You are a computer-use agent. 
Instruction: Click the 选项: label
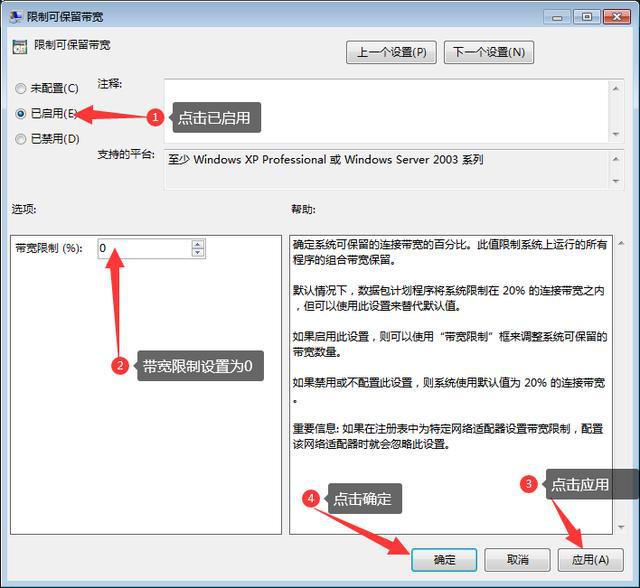(x=24, y=209)
